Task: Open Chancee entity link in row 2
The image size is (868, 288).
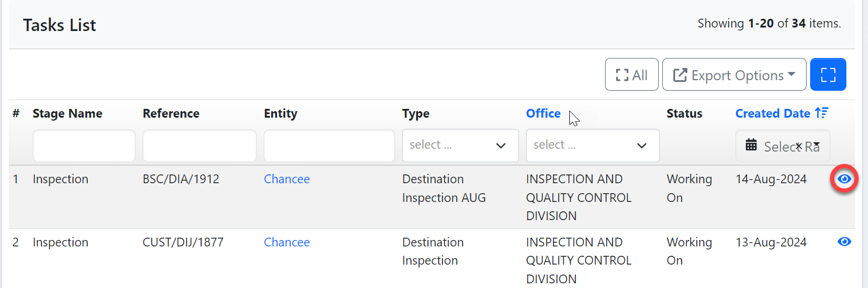Action: pos(286,242)
